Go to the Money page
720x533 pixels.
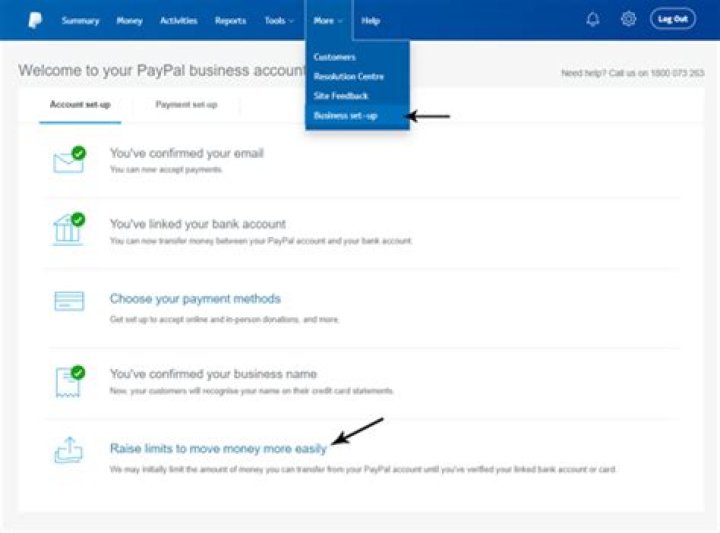[x=129, y=21]
